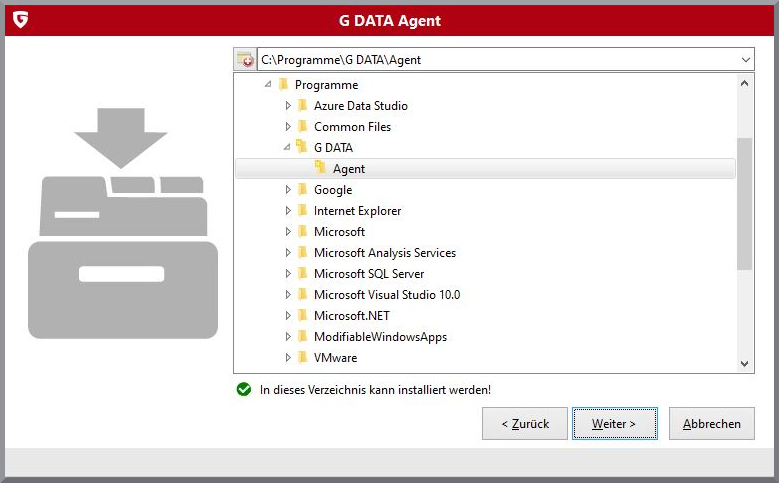Click the folder tree scrollbar thumb
Screen dimensions: 779x483
coord(744,204)
